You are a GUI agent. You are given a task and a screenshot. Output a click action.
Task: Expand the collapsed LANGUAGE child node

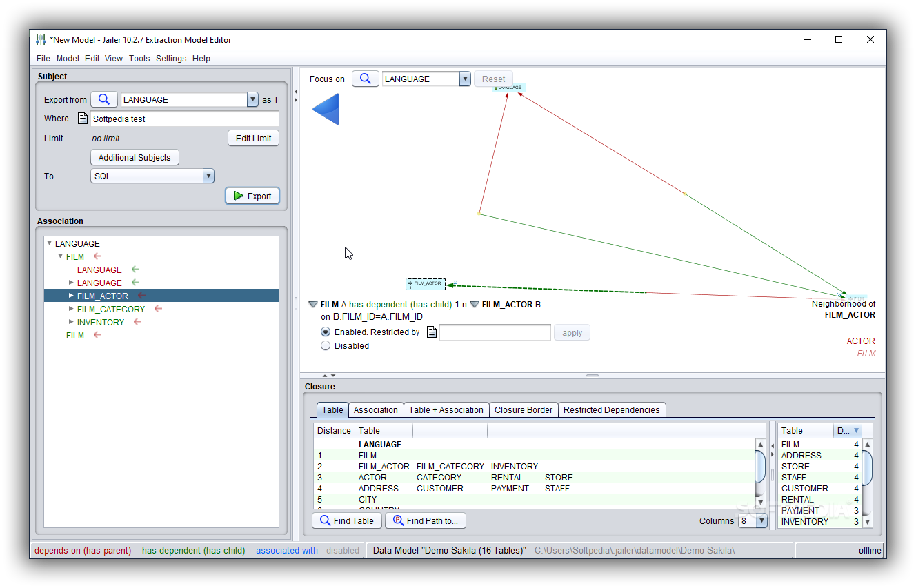[x=71, y=283]
